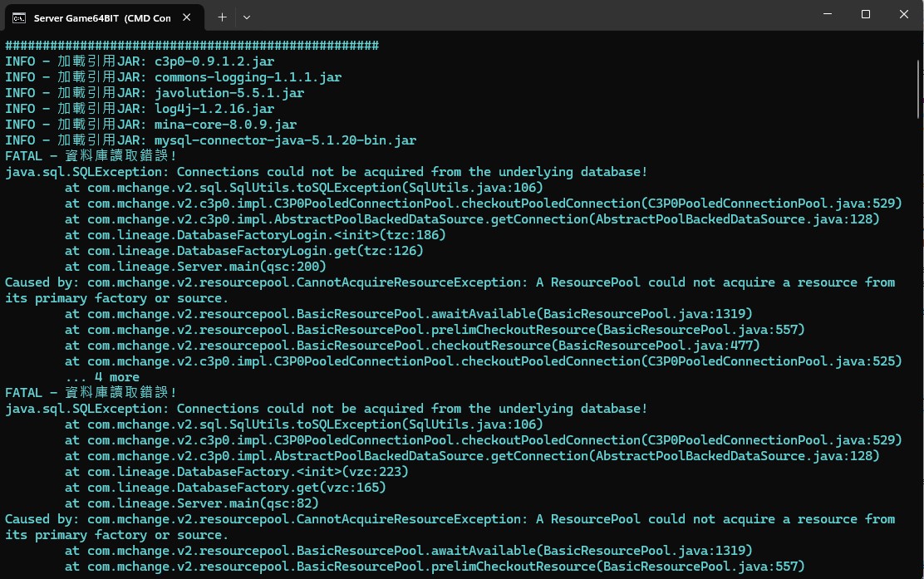Close the terminal window

click(x=904, y=14)
